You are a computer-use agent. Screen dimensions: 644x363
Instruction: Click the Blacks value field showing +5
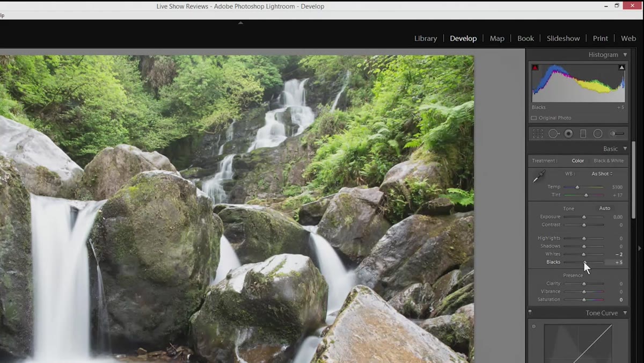(615, 263)
